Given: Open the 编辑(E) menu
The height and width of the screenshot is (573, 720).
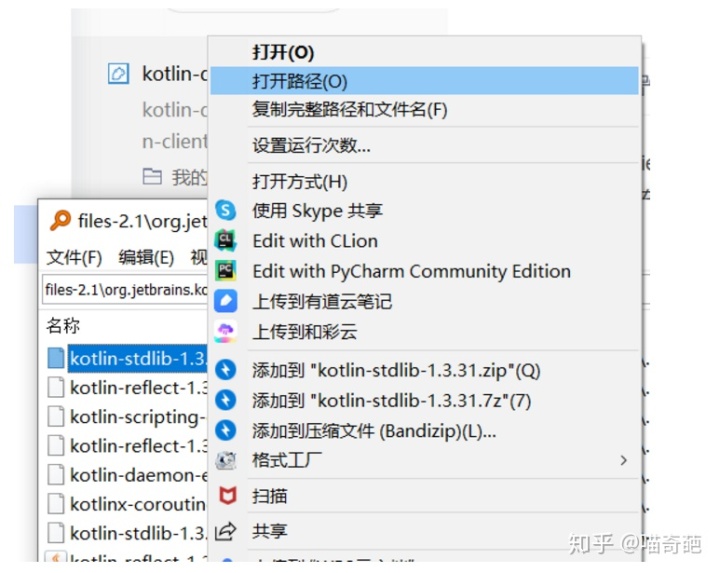Looking at the screenshot, I should [x=146, y=257].
